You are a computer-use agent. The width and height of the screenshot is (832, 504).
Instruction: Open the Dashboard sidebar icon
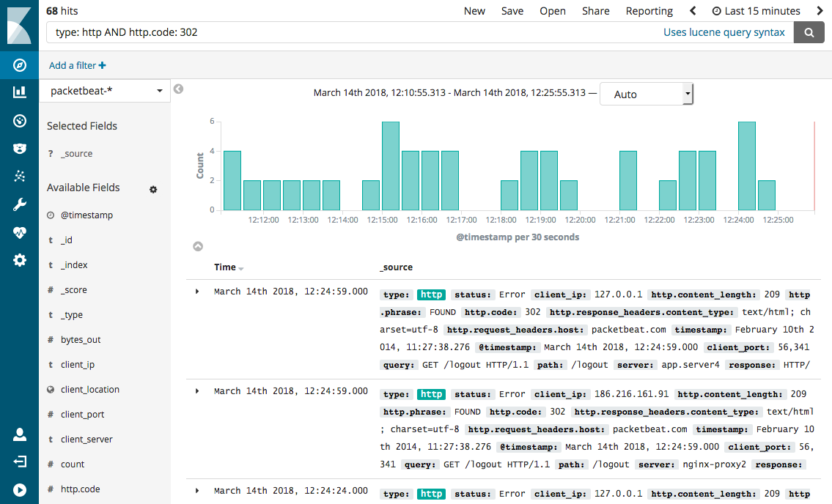tap(19, 120)
